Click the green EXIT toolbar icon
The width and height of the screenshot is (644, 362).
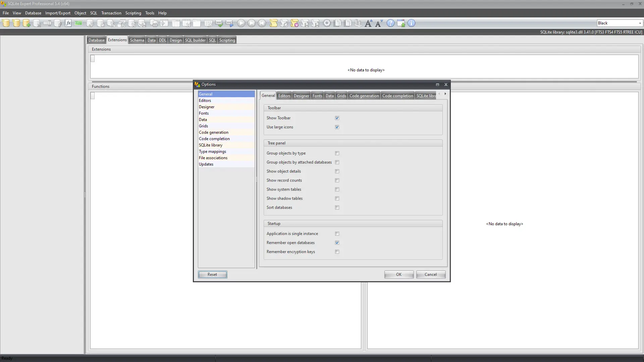coord(78,23)
